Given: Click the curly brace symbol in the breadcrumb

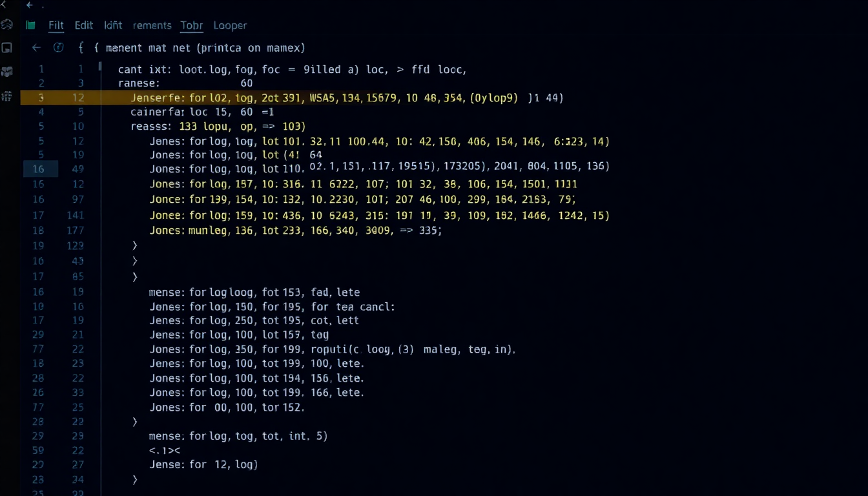Looking at the screenshot, I should (81, 48).
